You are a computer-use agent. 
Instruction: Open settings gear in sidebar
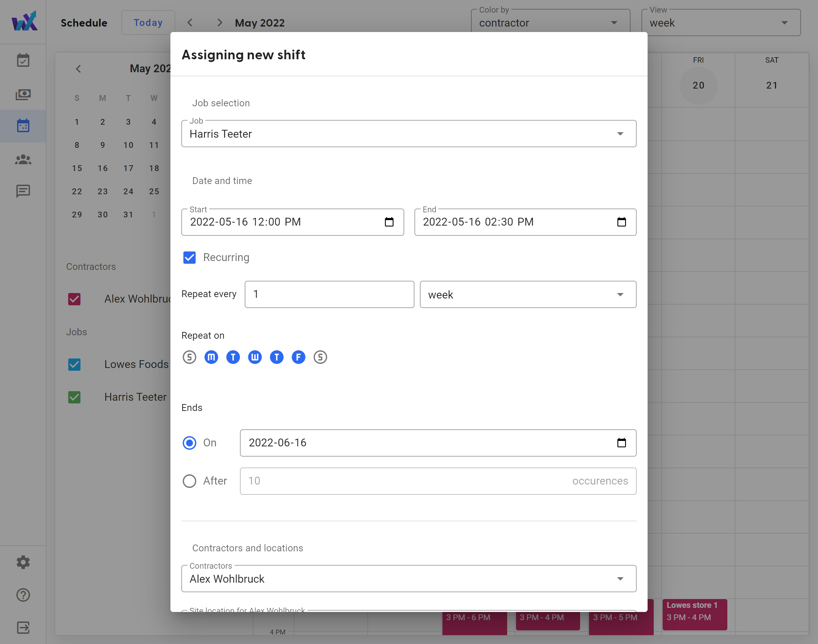(x=23, y=562)
